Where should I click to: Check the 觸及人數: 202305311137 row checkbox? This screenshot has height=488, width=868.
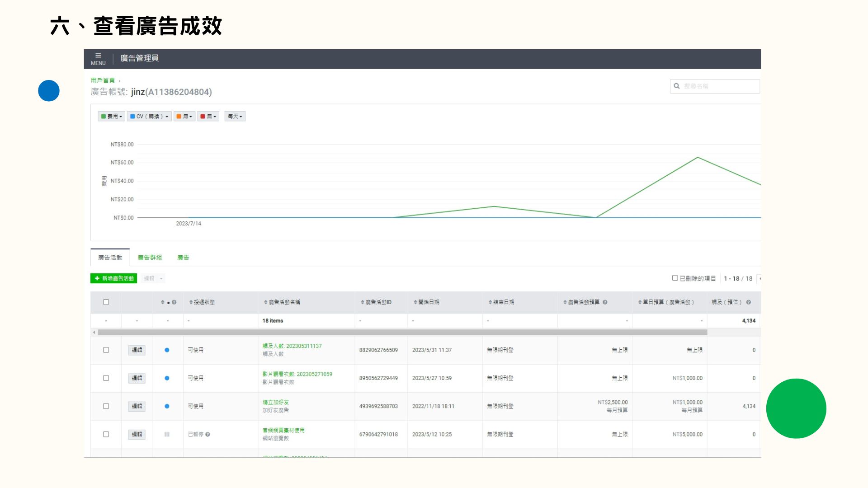tap(106, 350)
